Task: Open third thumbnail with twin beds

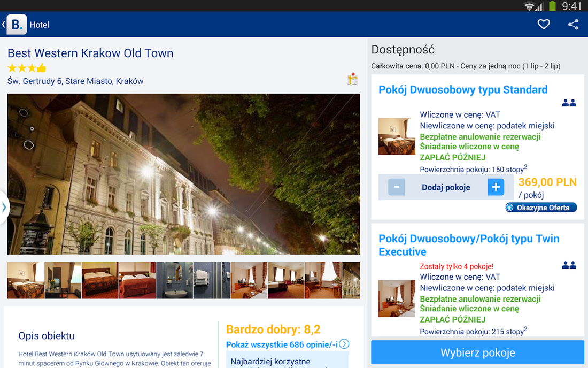Action: [x=100, y=280]
